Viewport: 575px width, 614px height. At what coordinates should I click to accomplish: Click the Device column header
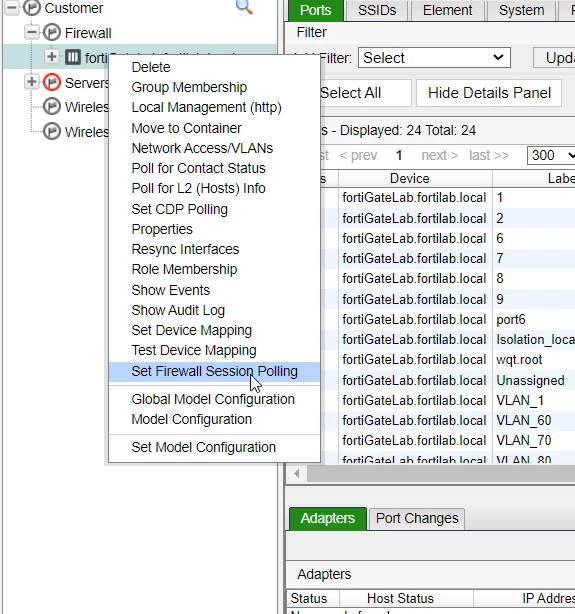pyautogui.click(x=415, y=179)
